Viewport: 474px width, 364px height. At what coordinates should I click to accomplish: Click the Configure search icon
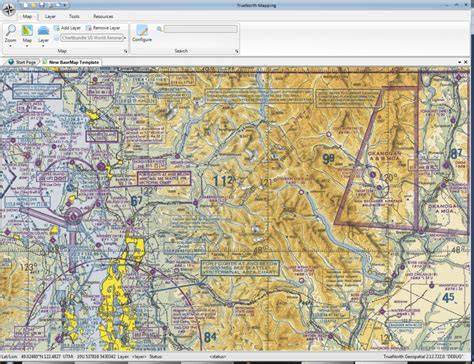[142, 33]
